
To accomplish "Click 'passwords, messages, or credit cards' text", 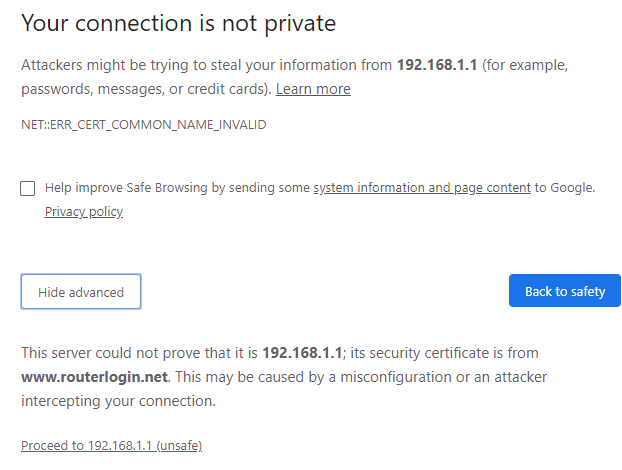I will [143, 89].
